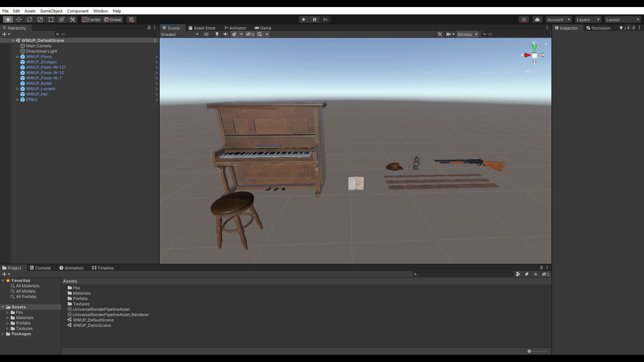Viewport: 644px width, 362px height.
Task: Toggle scene lighting bulb
Action: click(x=217, y=34)
